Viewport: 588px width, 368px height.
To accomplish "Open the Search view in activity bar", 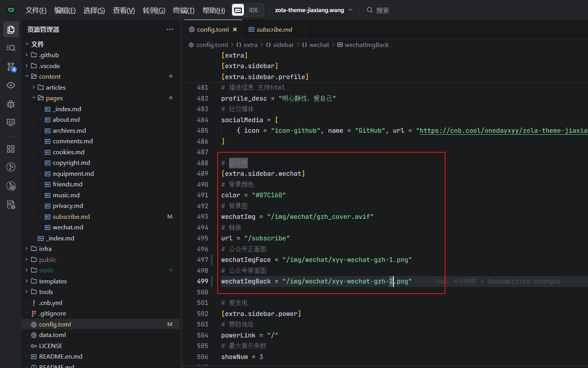I will tap(11, 48).
